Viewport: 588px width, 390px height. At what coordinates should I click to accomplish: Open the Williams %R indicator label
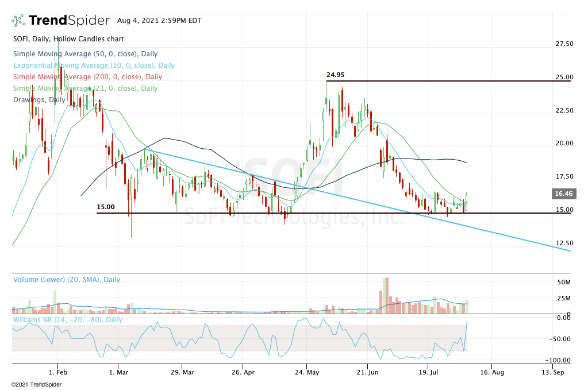coord(67,319)
